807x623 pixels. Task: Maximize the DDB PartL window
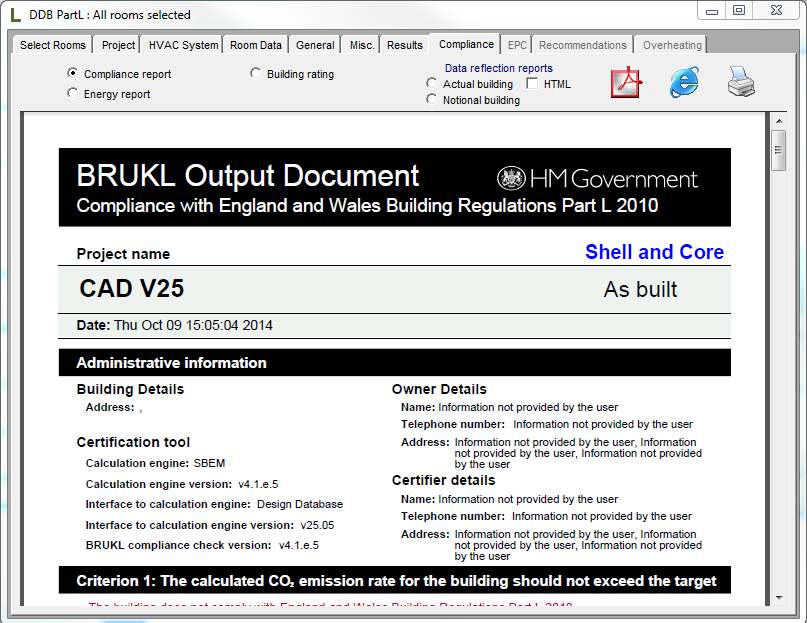739,11
